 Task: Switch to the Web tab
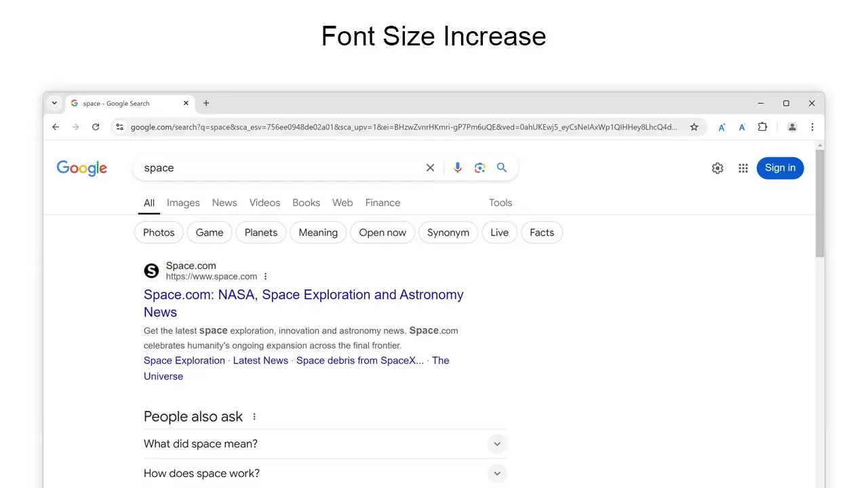[x=342, y=203]
